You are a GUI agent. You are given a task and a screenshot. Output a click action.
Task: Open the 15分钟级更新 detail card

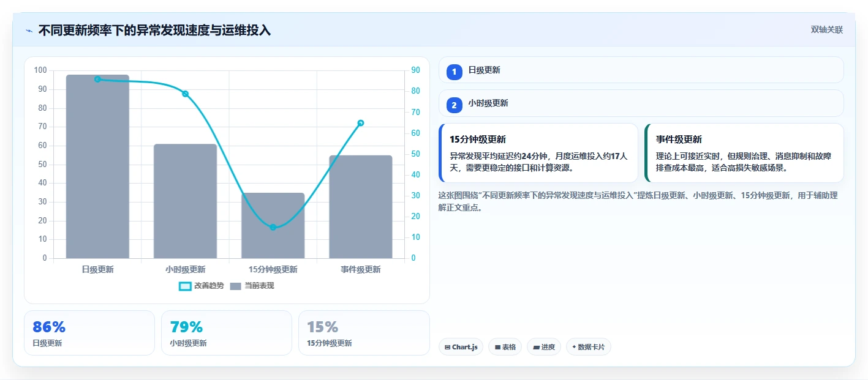[538, 153]
